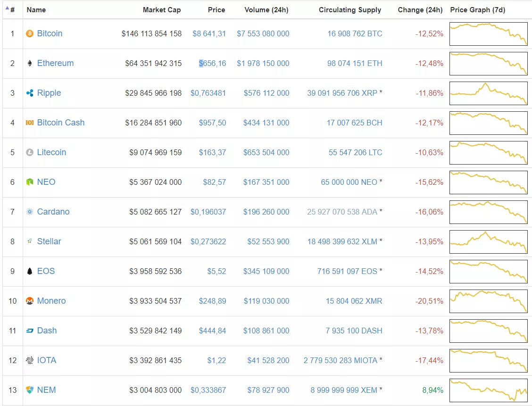Screen dimensions: 532x406
Task: Select Bitcoin market cap $146 113 854 158
Action: (152, 33)
